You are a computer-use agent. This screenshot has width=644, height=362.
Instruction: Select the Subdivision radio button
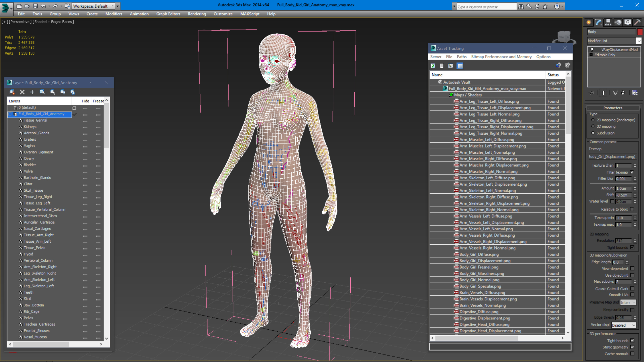pos(593,133)
